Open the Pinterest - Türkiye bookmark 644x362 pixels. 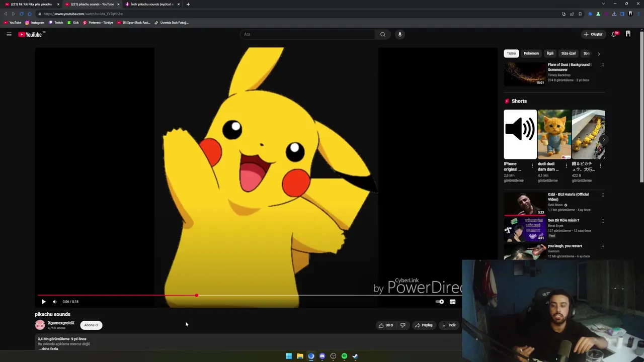[x=98, y=23]
